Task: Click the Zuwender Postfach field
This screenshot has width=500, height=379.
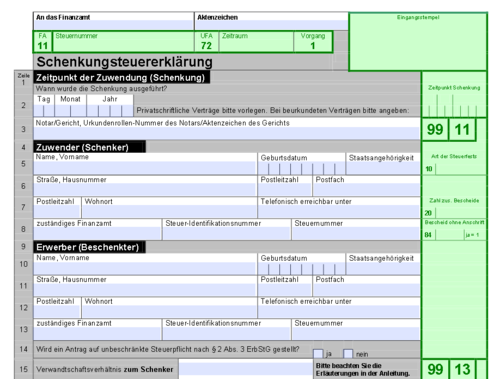Action: coord(366,190)
